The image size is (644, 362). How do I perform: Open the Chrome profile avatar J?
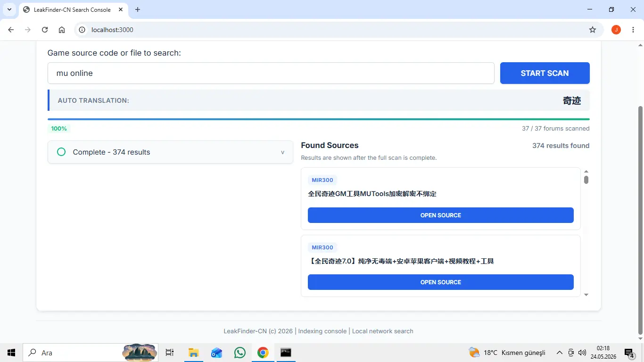click(616, 30)
